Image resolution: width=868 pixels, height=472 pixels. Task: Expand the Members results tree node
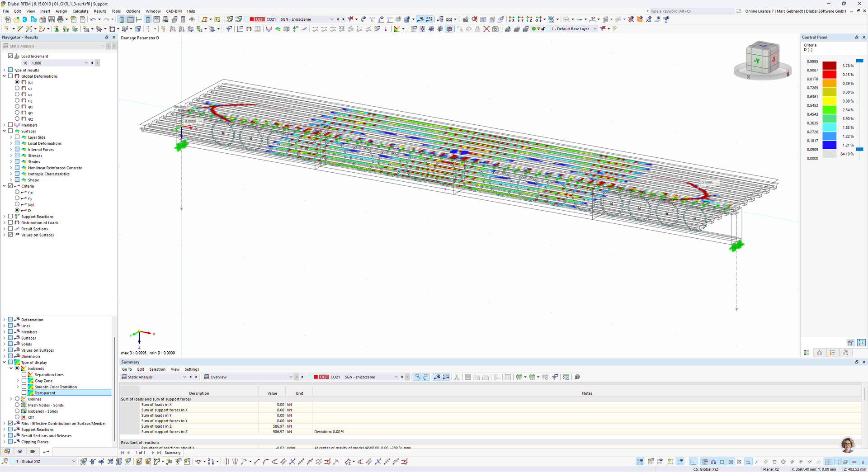(5, 125)
